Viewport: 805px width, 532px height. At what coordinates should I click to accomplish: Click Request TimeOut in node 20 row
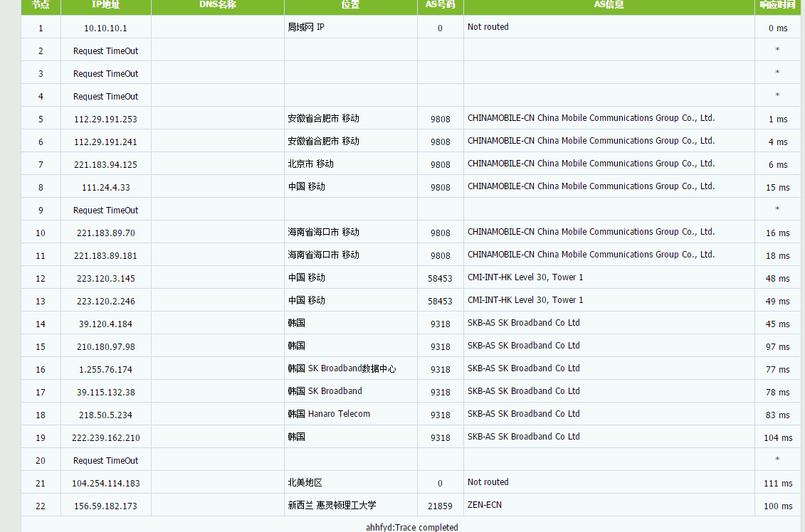point(105,461)
